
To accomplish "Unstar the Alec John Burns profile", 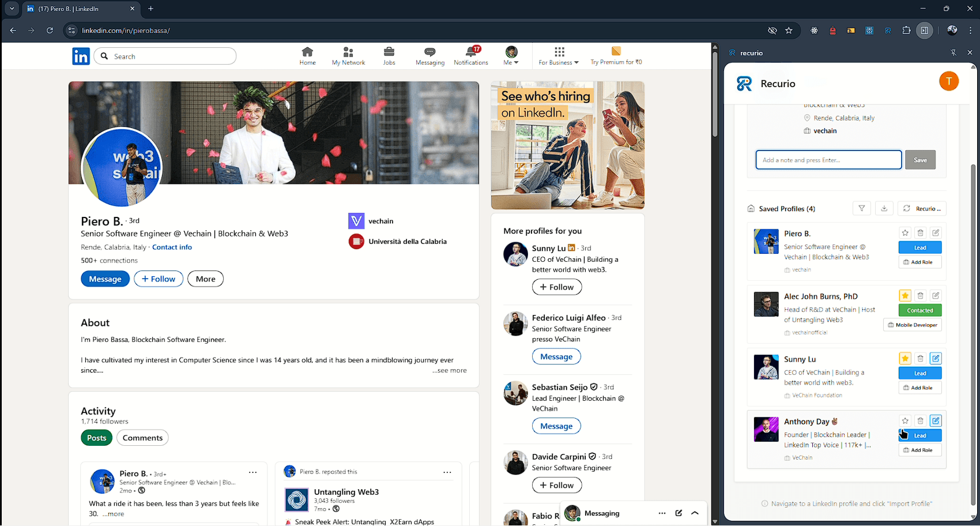I will pyautogui.click(x=905, y=296).
